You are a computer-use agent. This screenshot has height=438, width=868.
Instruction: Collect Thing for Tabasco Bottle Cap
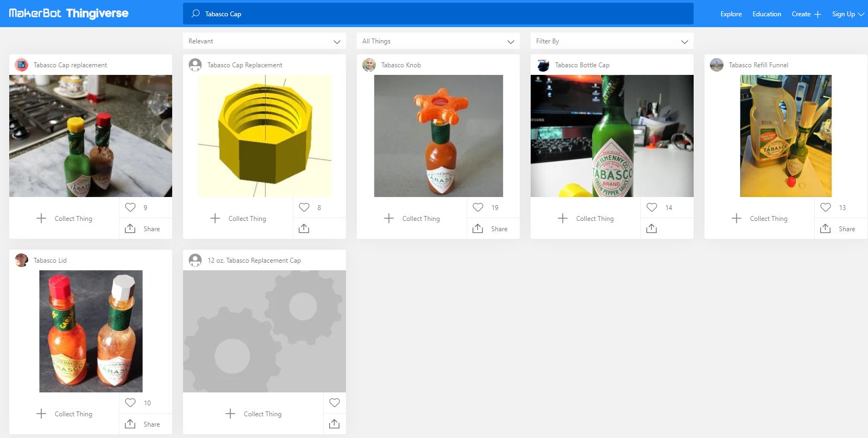tap(586, 218)
